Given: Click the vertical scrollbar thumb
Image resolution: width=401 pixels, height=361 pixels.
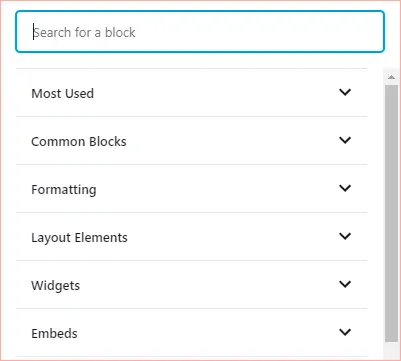Looking at the screenshot, I should click(x=391, y=213).
